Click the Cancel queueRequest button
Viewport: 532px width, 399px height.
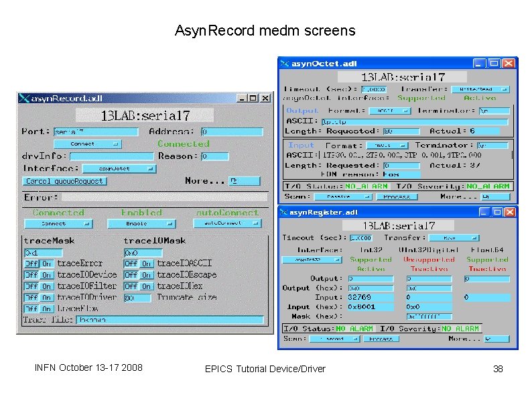click(x=64, y=181)
